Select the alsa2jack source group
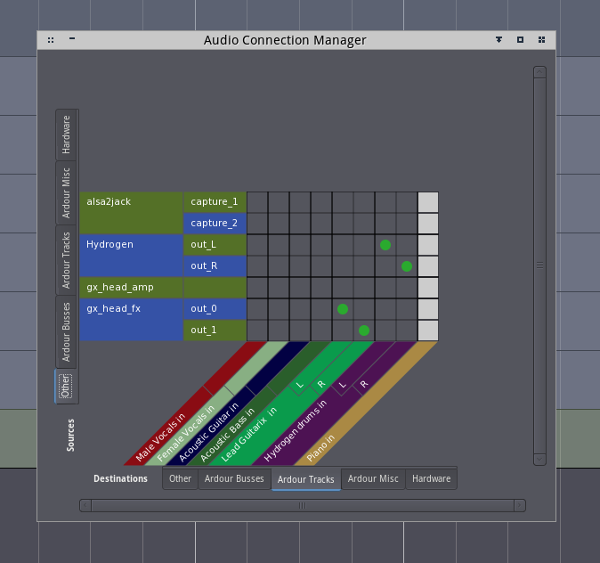This screenshot has width=600, height=563. (131, 213)
